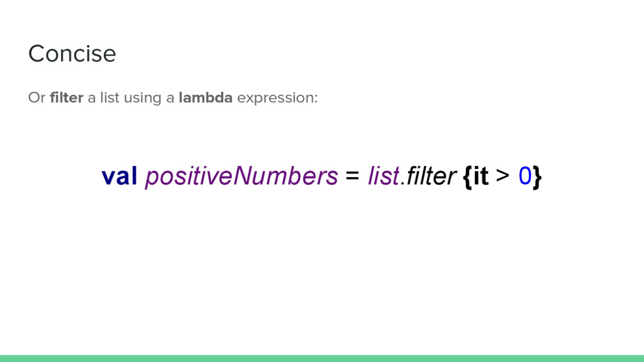Select the bold word "lambda" in subtitle
This screenshot has height=362, width=644.
point(206,97)
